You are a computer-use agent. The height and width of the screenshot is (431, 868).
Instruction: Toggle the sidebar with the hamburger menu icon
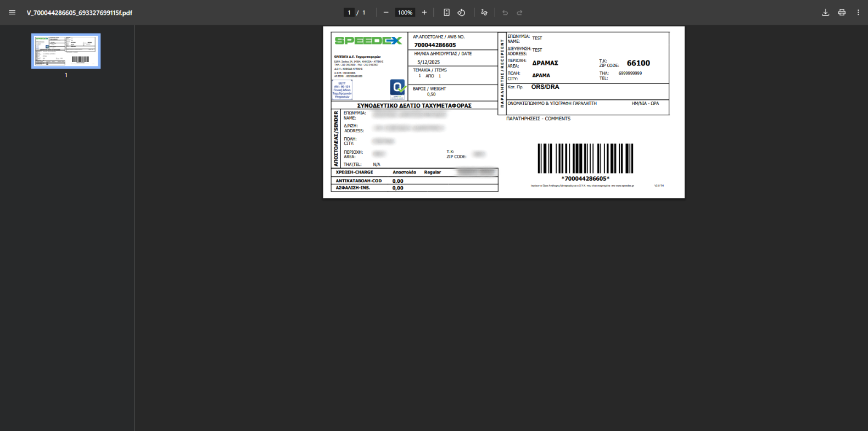[x=12, y=13]
